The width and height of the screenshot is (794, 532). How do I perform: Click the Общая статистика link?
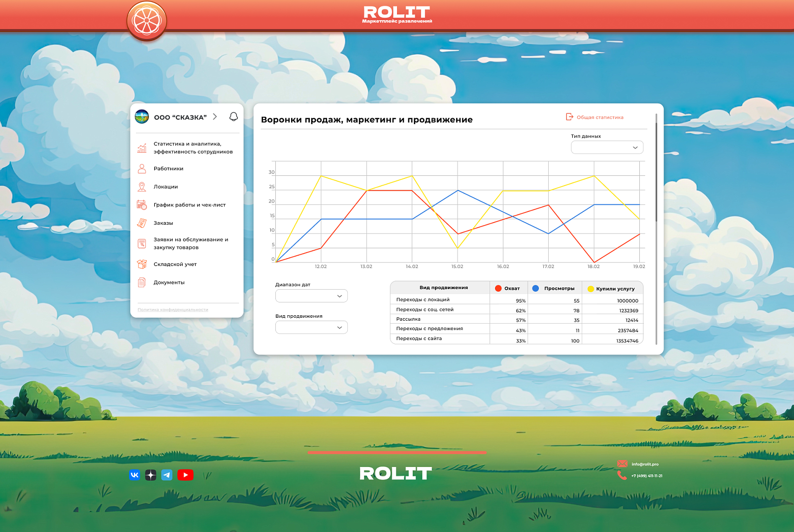pos(599,117)
